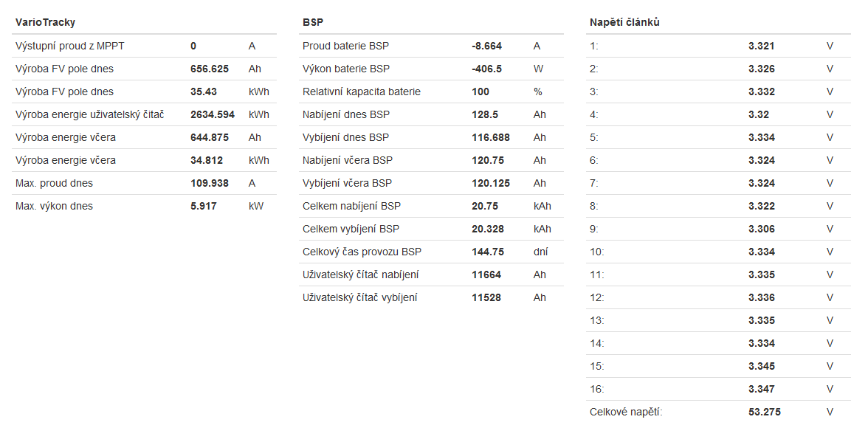868x442 pixels.
Task: Click the Max. výkon dnes value 5.917
Action: click(204, 206)
